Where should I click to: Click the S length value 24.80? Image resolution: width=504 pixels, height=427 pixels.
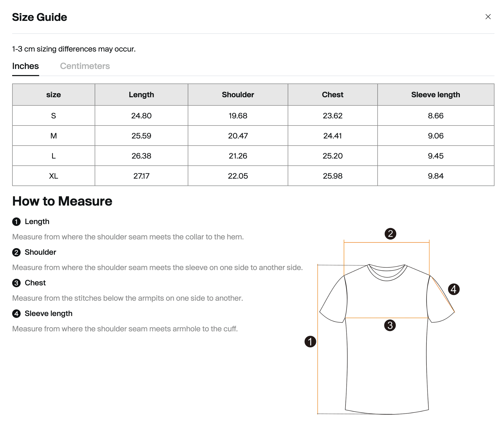[141, 116]
